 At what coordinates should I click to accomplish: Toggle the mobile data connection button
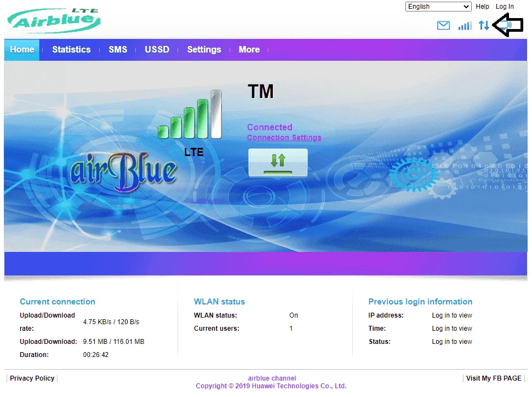click(x=278, y=163)
